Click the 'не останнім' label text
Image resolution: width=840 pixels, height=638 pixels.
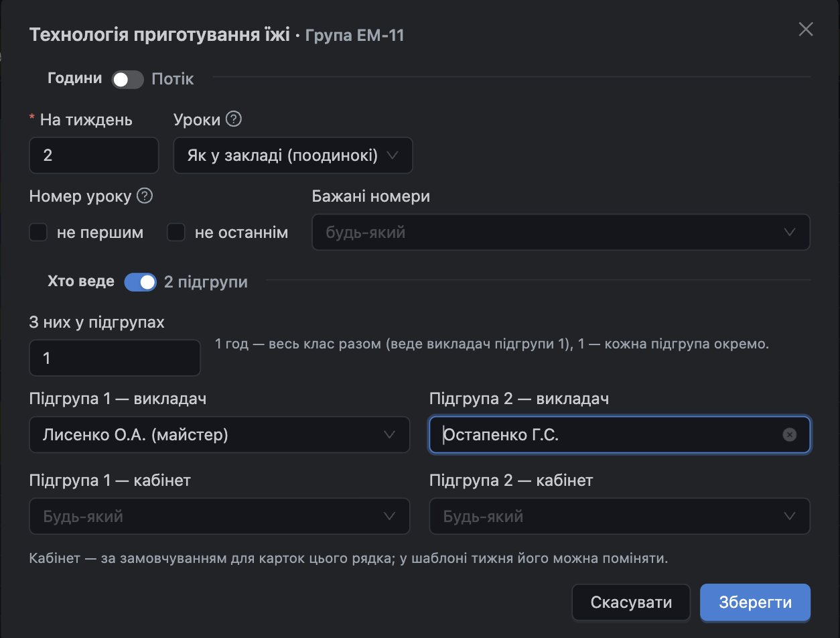[241, 233]
